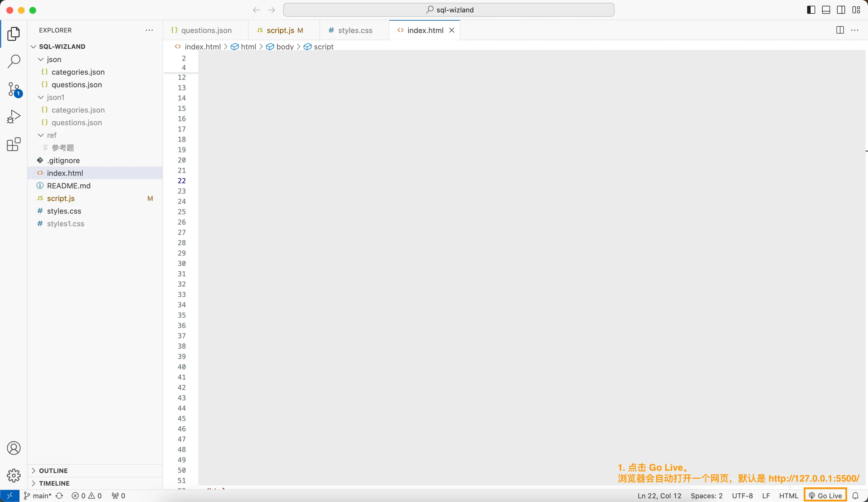Switch to the styles.css tab
Screen dimensions: 868x502
354,30
